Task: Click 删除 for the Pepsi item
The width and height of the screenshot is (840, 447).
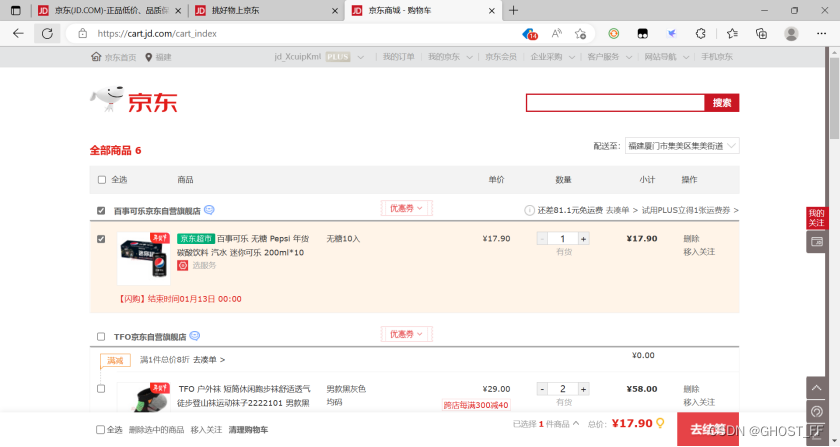Action: coord(691,239)
